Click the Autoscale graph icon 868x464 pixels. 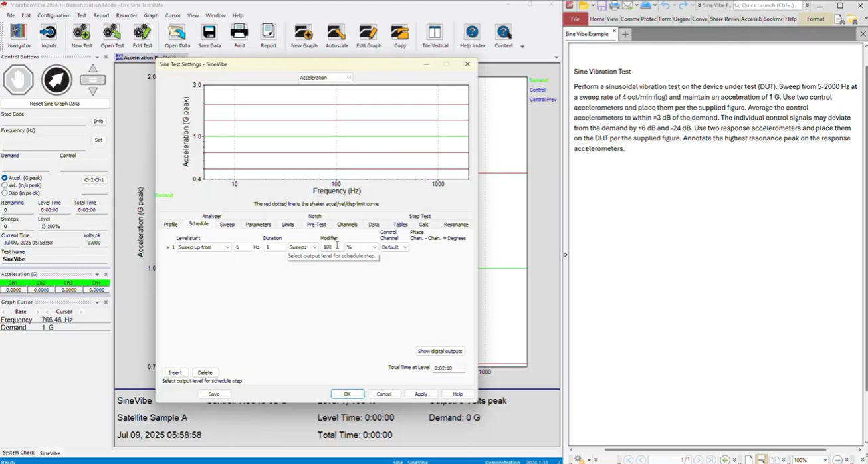336,33
